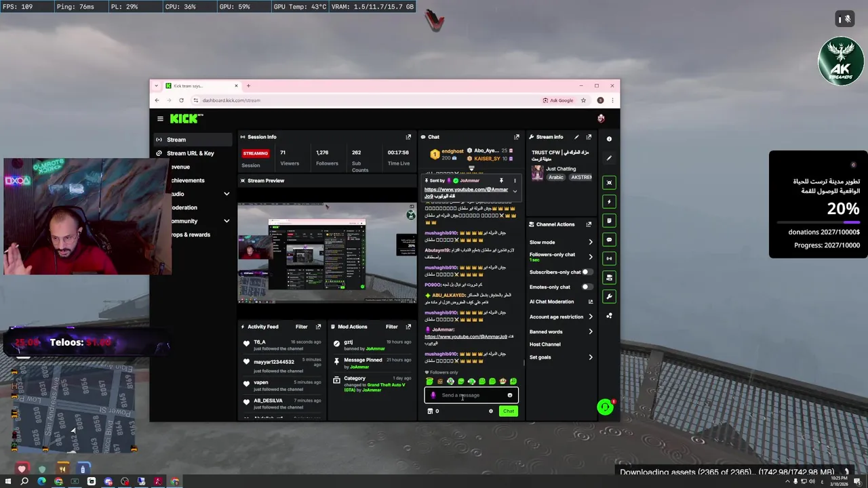Filter the Mod Actions list
Viewport: 868px width, 488px height.
[392, 327]
